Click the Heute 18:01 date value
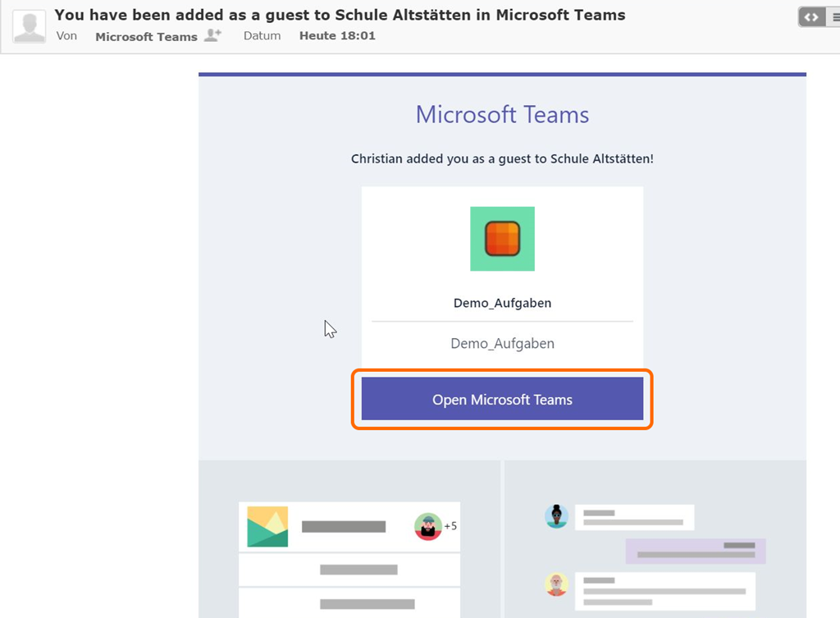This screenshot has width=840, height=618. click(x=337, y=36)
